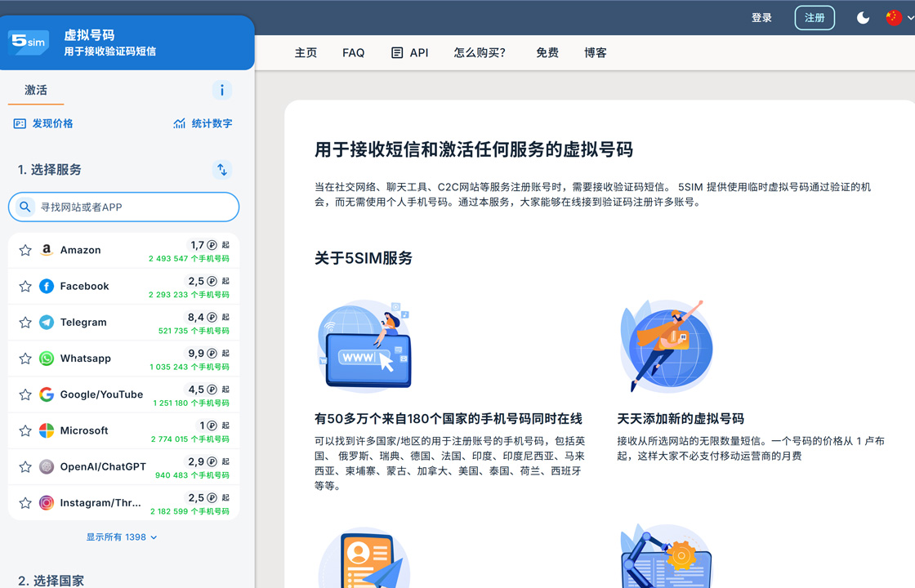Select the Amazon service name

click(x=81, y=250)
